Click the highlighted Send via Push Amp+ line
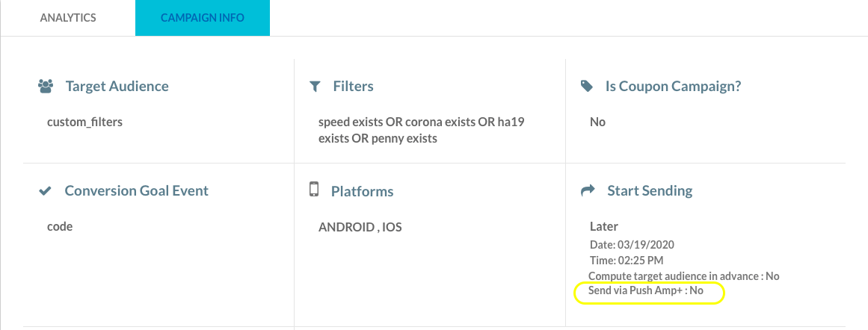The width and height of the screenshot is (868, 330). point(645,290)
